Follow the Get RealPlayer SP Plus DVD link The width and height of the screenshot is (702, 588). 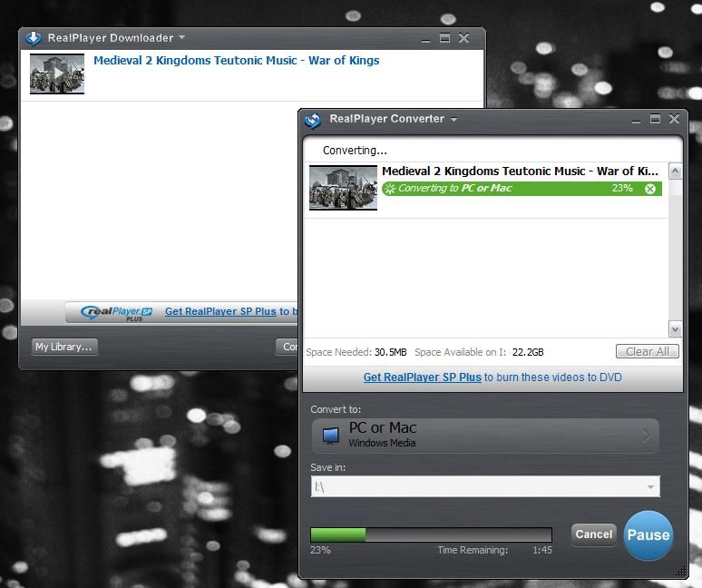422,377
